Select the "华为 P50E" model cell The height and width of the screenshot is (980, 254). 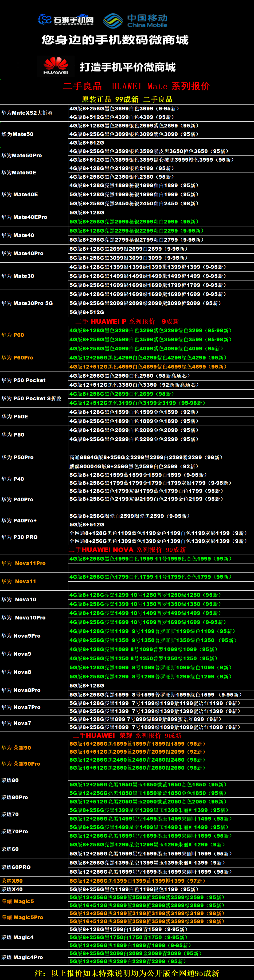(x=34, y=417)
